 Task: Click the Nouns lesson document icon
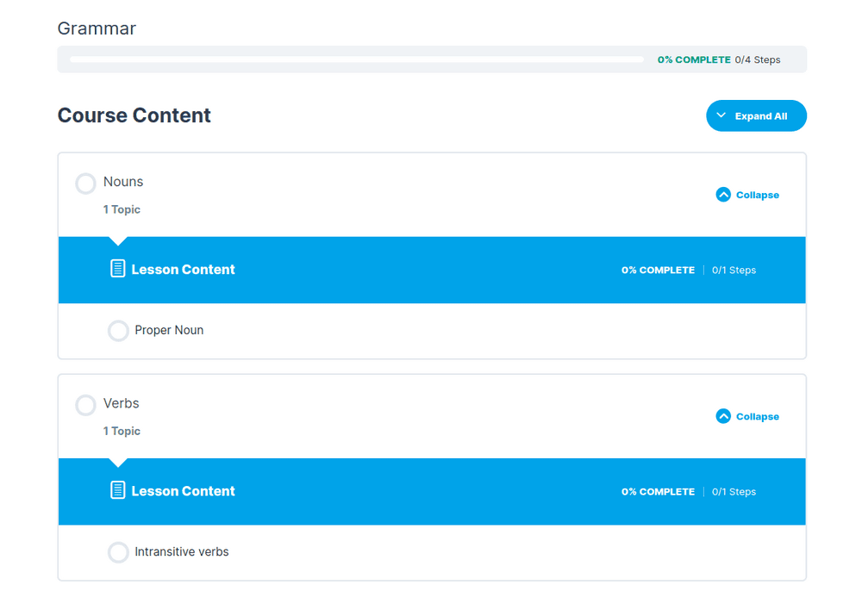[118, 269]
